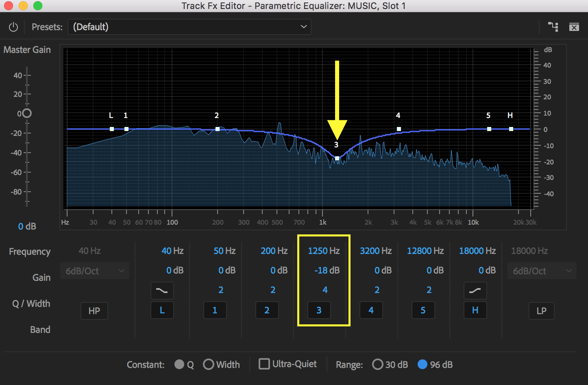The image size is (588, 385).
Task: Edit the 0 dB gain under 50 Hz
Action: pos(227,270)
